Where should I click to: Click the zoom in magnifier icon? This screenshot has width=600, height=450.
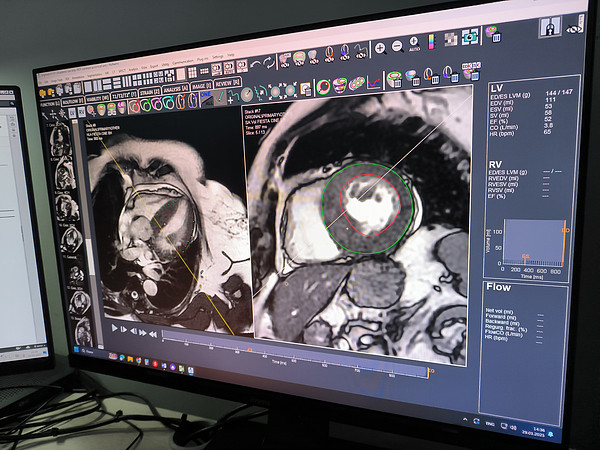(379, 47)
